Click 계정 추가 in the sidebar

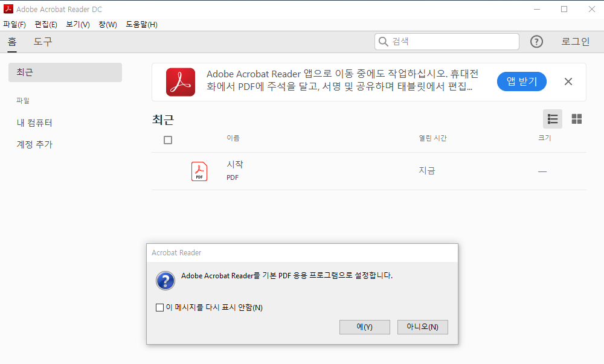click(34, 145)
